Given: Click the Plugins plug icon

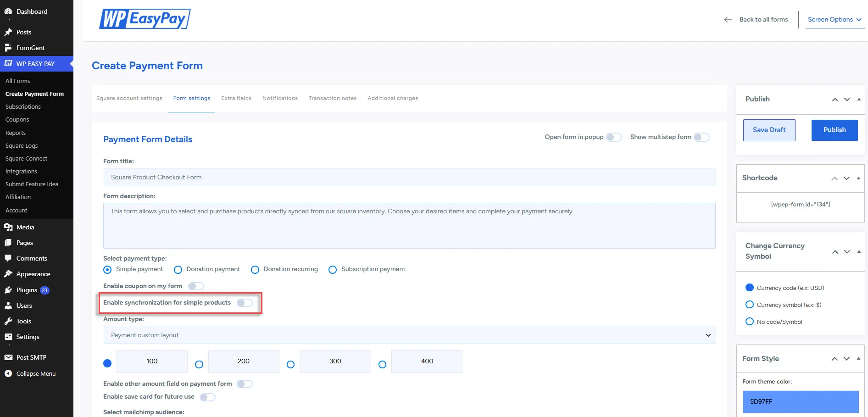Looking at the screenshot, I should pos(8,290).
